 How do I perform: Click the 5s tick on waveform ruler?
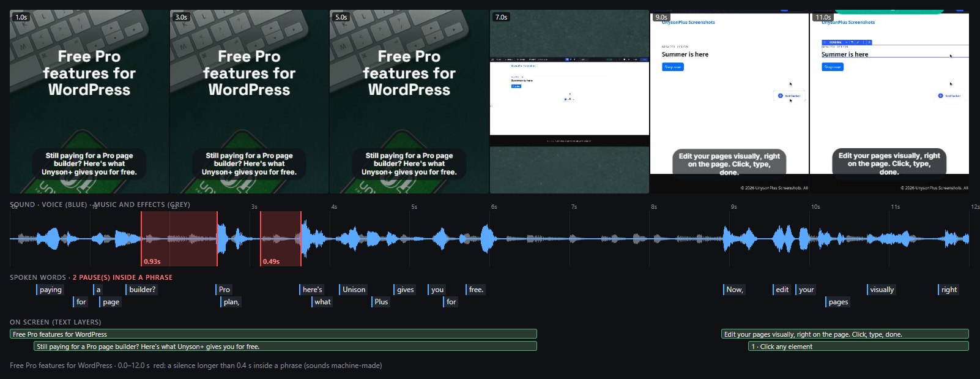coord(414,207)
